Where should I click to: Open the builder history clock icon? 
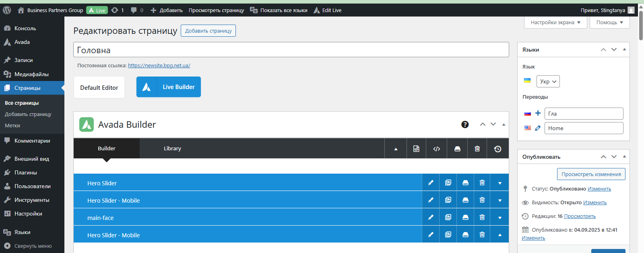[498, 149]
